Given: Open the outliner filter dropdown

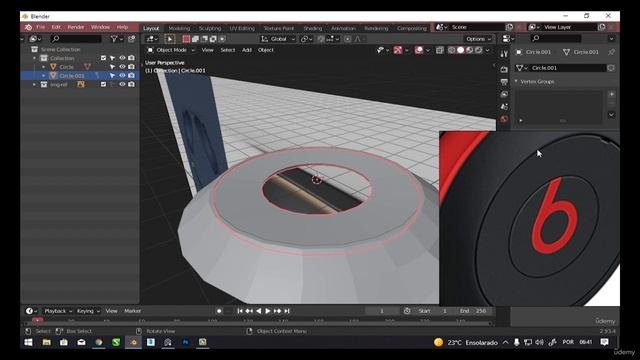Looking at the screenshot, I should [x=116, y=39].
